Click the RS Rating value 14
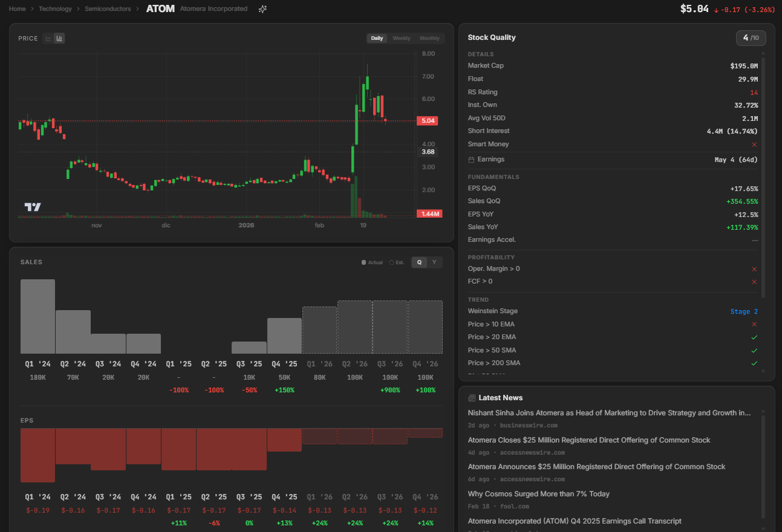The image size is (782, 532). click(754, 92)
